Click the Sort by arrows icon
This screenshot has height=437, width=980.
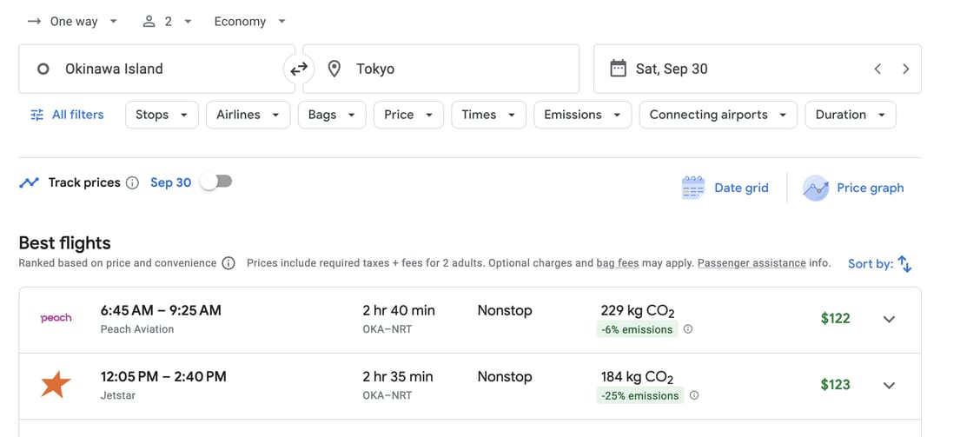click(904, 264)
